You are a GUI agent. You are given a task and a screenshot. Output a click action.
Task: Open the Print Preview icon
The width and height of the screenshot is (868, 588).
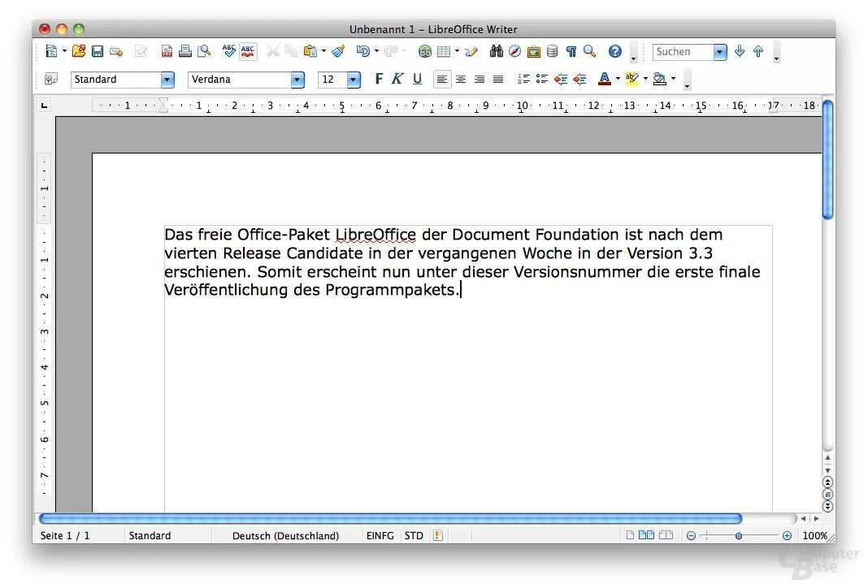[203, 50]
